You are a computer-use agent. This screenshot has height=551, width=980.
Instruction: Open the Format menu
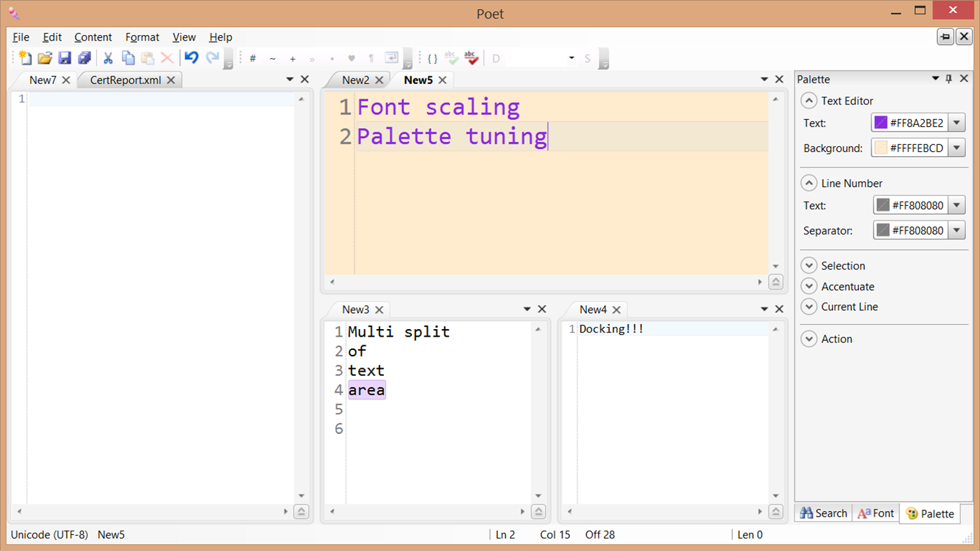click(x=142, y=37)
